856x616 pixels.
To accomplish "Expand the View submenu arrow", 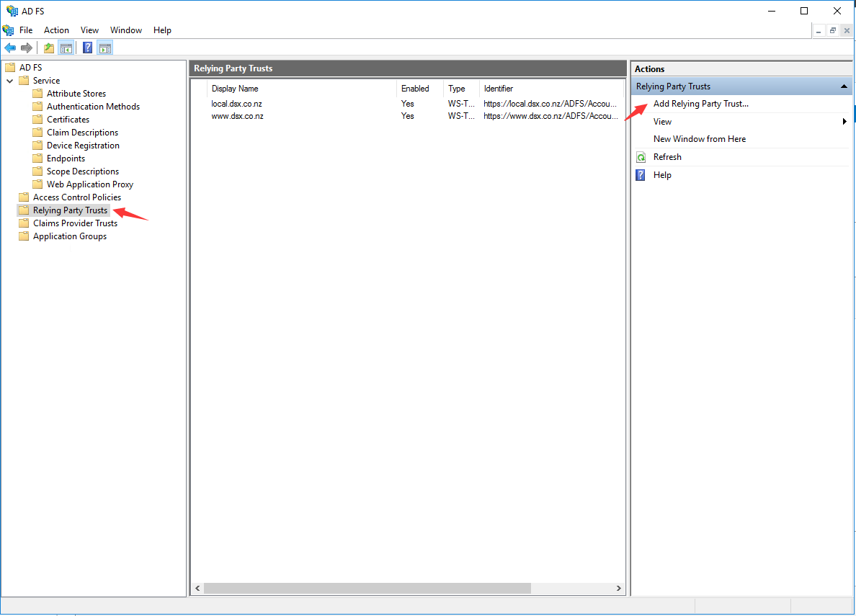I will (x=844, y=121).
